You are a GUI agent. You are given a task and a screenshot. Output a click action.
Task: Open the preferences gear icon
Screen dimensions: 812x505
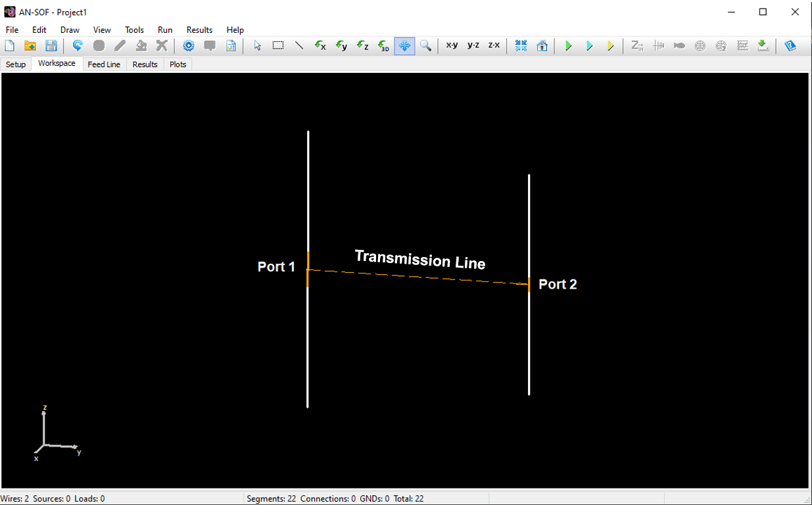(x=189, y=45)
